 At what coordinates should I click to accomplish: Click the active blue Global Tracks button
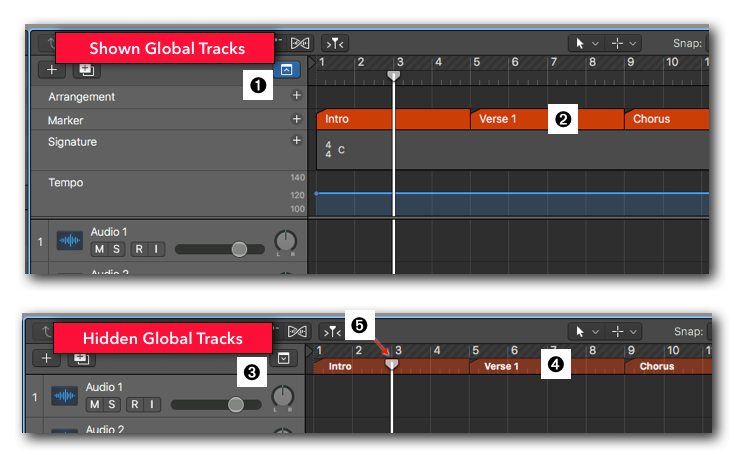286,70
